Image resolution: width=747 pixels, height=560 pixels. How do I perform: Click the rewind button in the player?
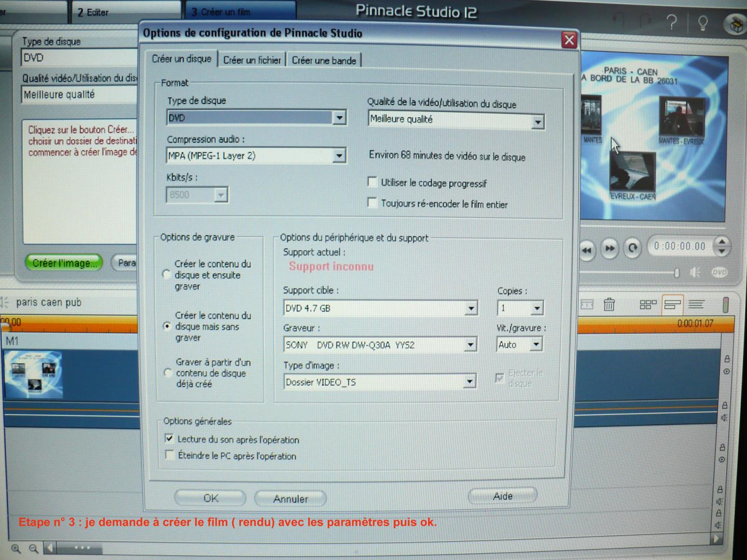click(x=587, y=250)
